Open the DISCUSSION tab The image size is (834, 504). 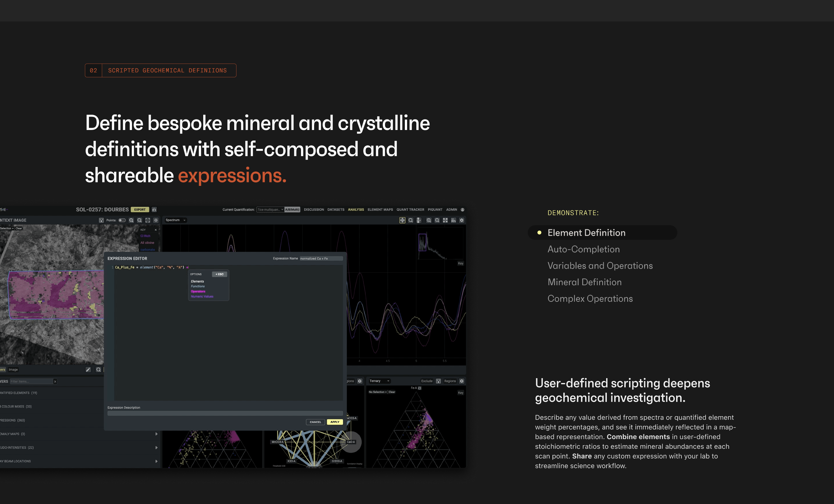[x=314, y=210]
